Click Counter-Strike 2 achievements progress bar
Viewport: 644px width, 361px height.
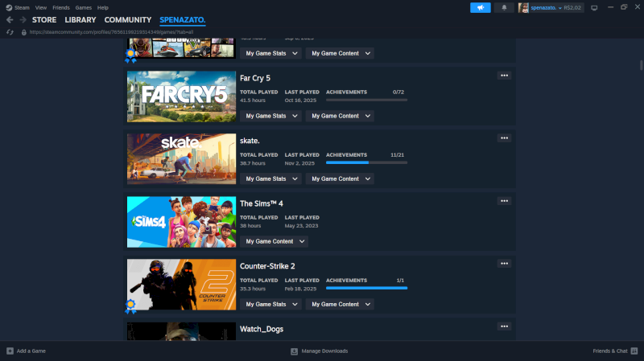tap(367, 288)
